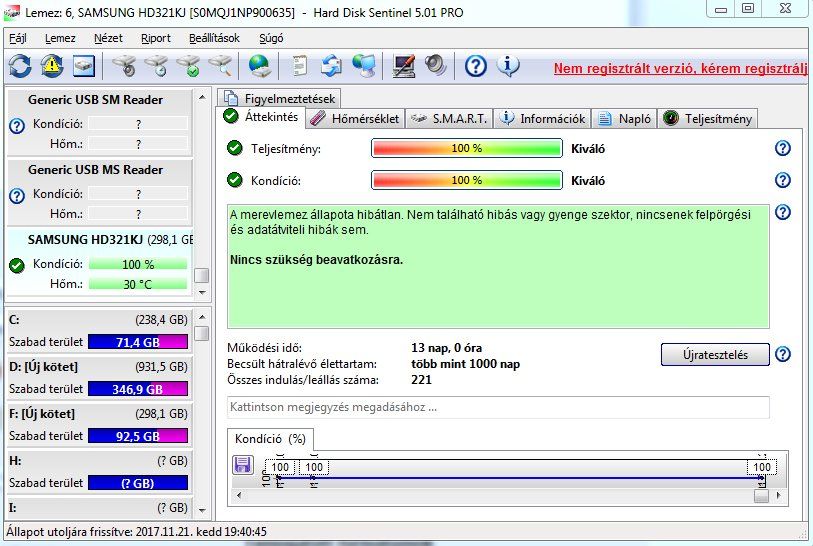Click help icon beside Teljesítmény Kiváló rating
Screen dimensions: 813x546
pos(782,148)
